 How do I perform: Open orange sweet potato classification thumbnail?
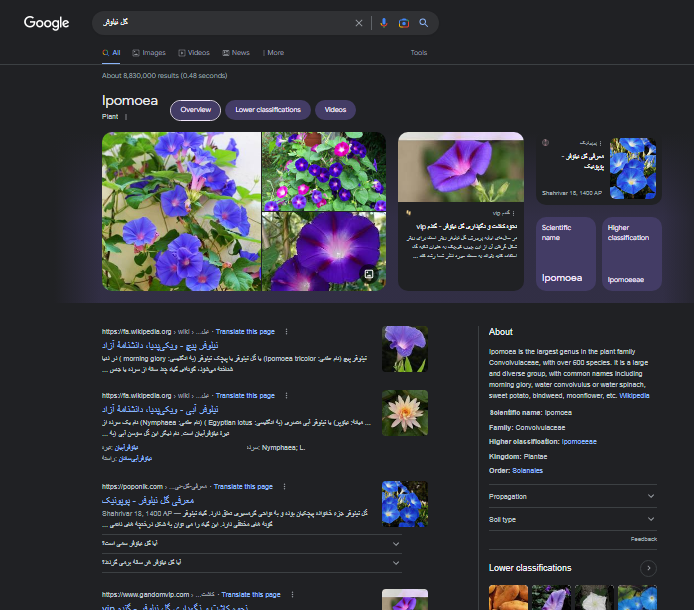pos(508,598)
